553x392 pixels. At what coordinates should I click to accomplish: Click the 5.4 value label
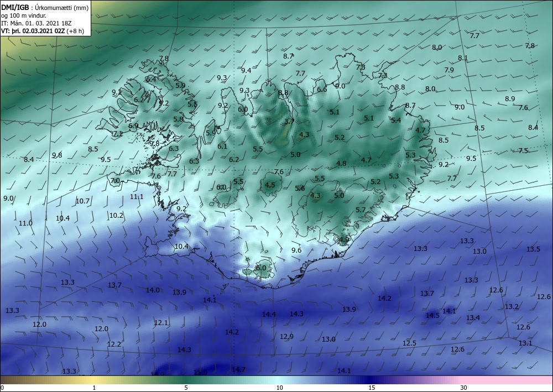(396, 120)
